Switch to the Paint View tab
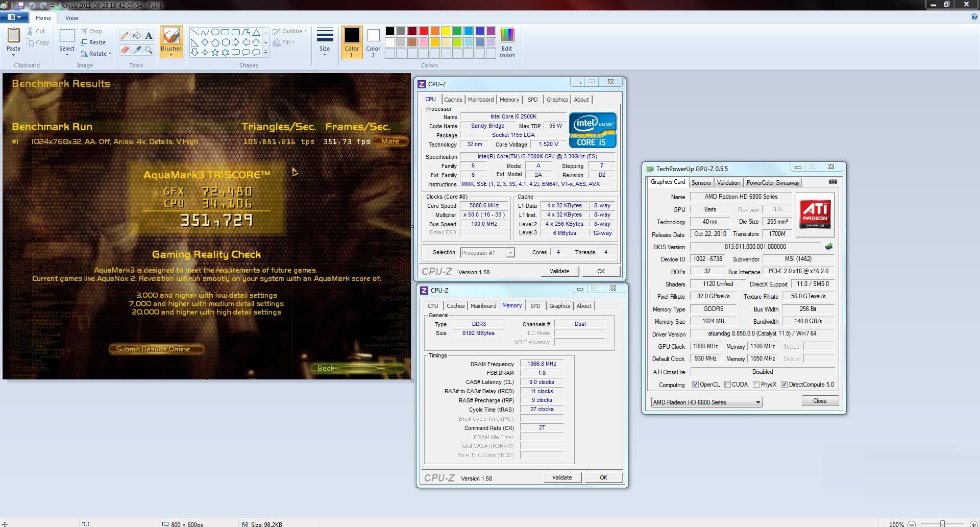The image size is (980, 527). 71,18
